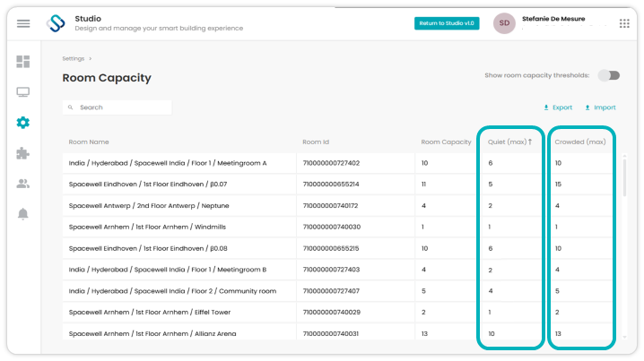Click the table's vertical scrollbar
The width and height of the screenshot is (644, 361).
pos(624,176)
